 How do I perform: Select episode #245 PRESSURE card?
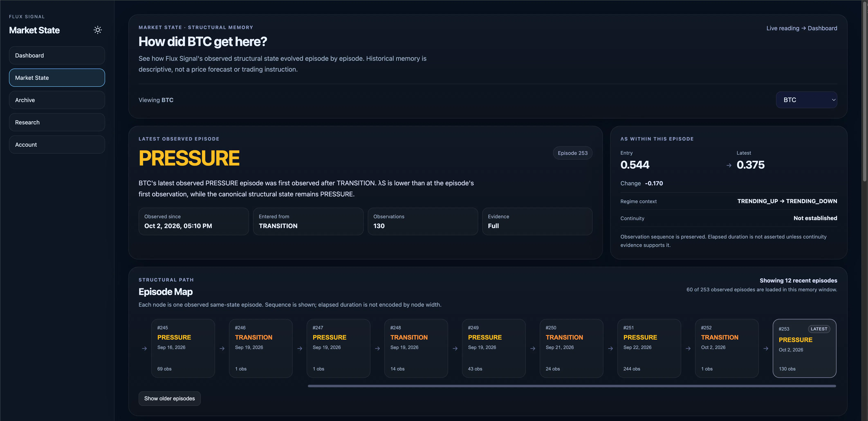pos(183,348)
